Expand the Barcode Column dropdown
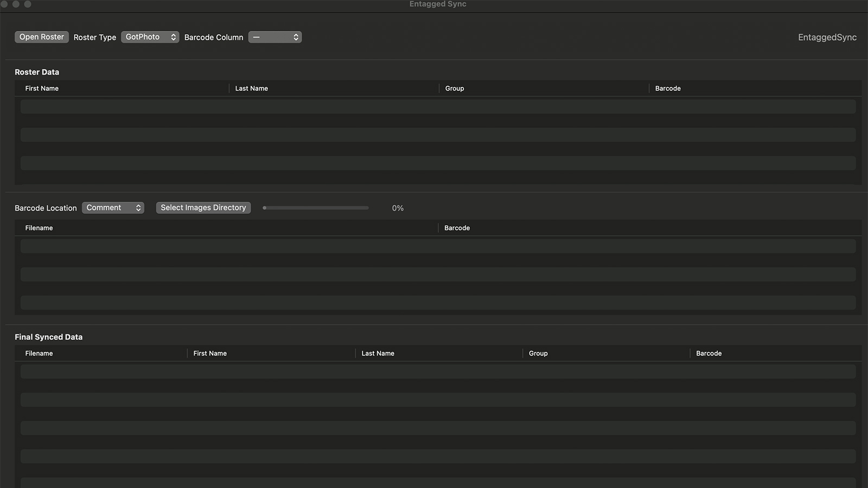The image size is (868, 488). tap(275, 37)
